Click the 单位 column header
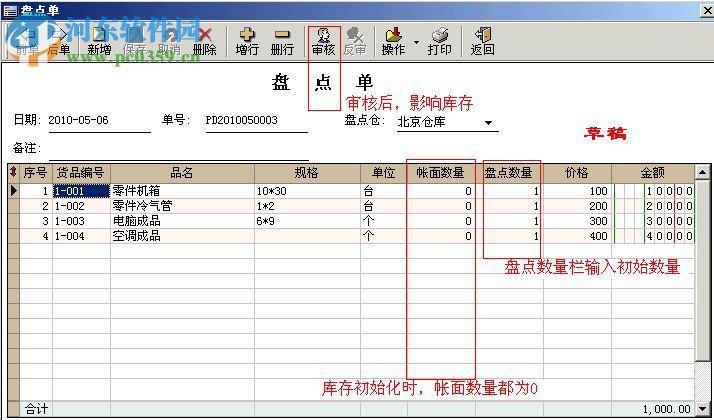This screenshot has height=420, width=714. tap(383, 173)
